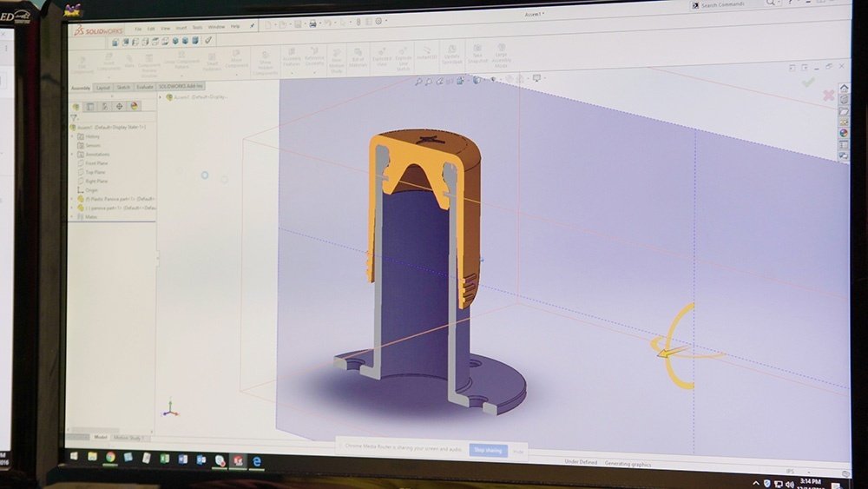
Task: Open the DisplayManager appearance sphere tab
Action: (134, 106)
